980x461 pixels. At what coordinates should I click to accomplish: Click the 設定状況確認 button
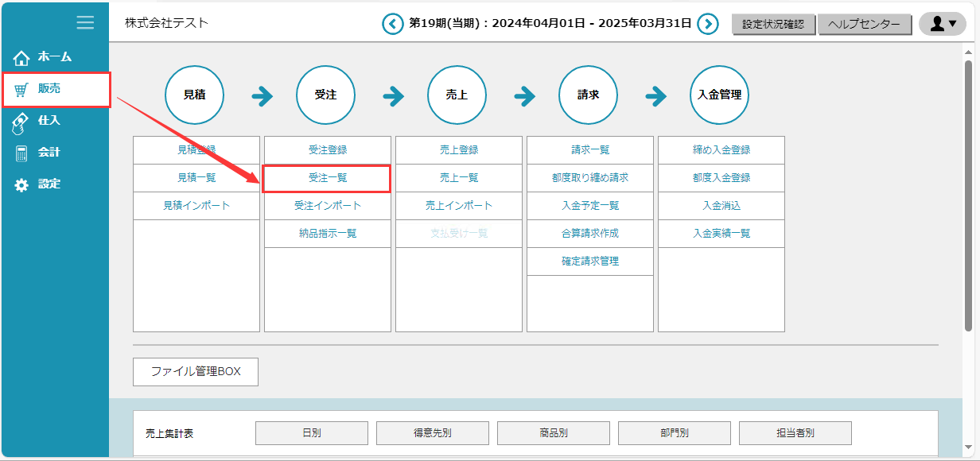click(773, 25)
